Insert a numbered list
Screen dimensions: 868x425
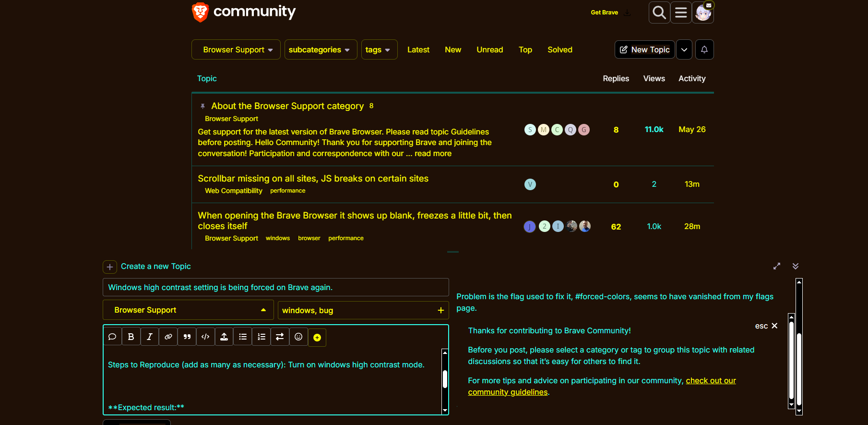[262, 337]
